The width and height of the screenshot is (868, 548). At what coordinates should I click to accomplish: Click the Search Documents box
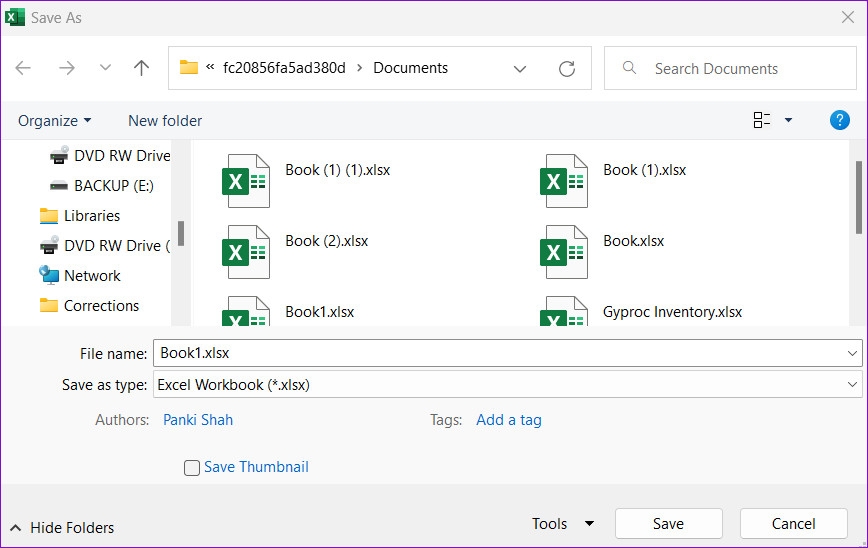tap(730, 68)
